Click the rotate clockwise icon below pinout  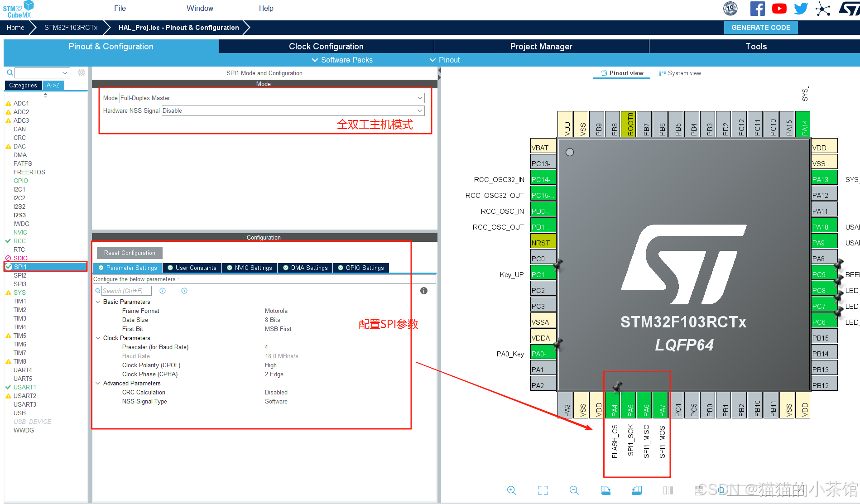click(x=605, y=490)
